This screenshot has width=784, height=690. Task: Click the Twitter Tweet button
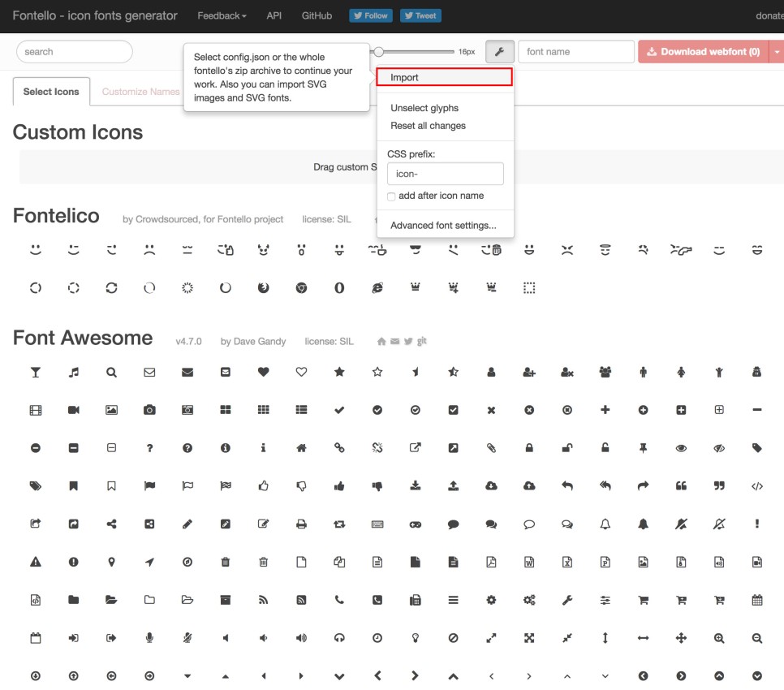point(420,15)
